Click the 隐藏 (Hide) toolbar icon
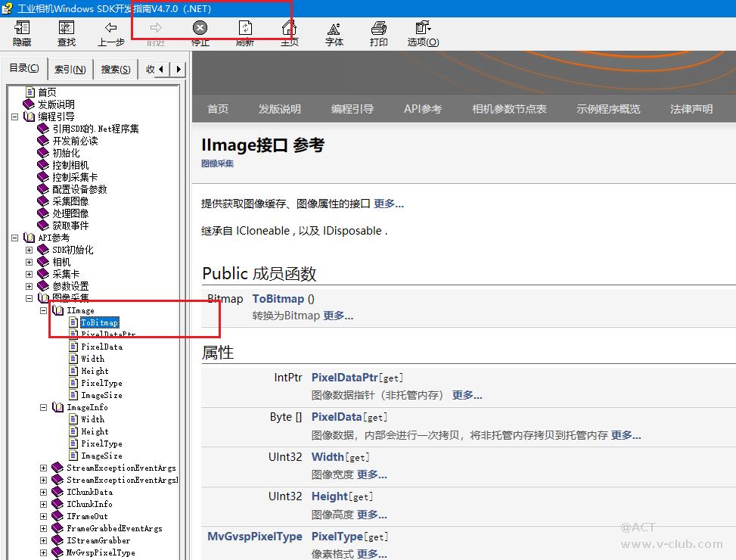The image size is (736, 560). pos(22,28)
